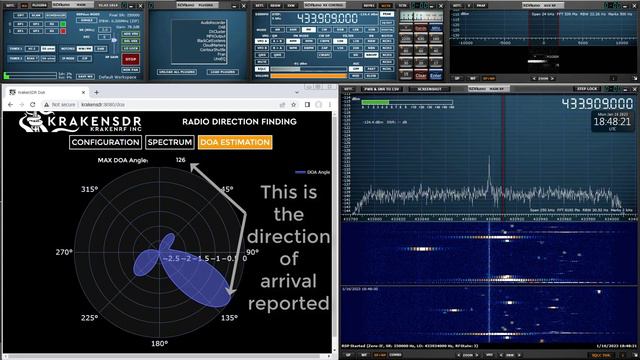Click the Main SP large frequency readout
This screenshot has height=360, width=640.
click(597, 103)
